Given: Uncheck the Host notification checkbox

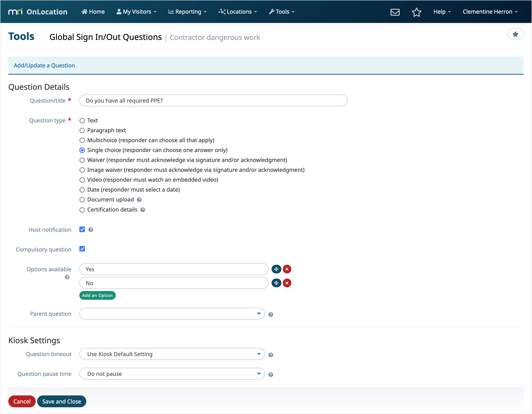Looking at the screenshot, I should (82, 229).
